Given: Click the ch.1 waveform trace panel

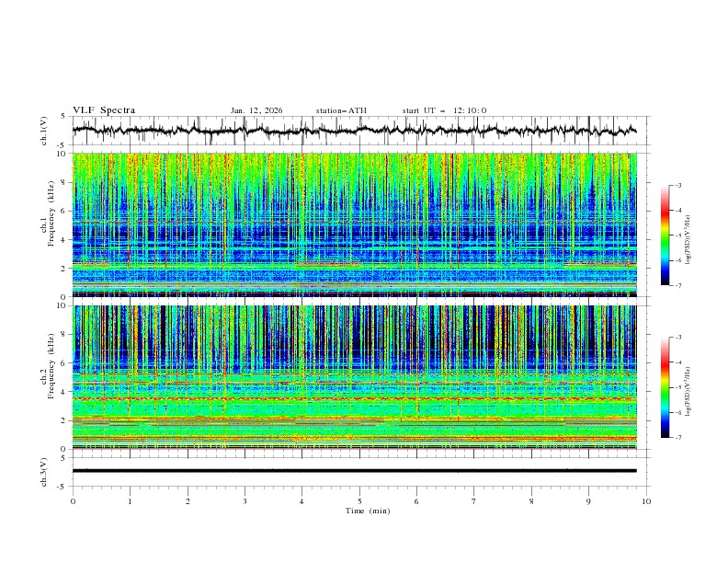Looking at the screenshot, I should [358, 131].
